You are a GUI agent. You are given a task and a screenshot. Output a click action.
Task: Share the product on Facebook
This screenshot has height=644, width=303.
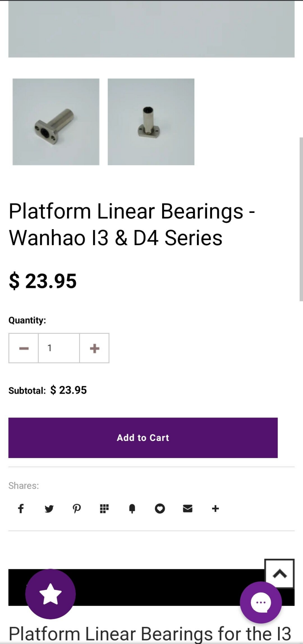(21, 508)
